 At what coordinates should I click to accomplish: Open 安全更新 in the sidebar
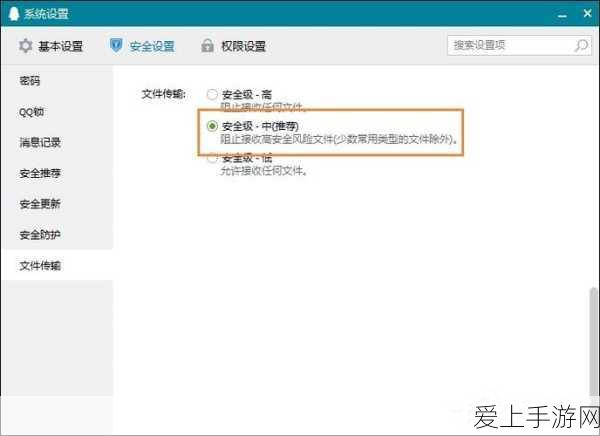57,204
